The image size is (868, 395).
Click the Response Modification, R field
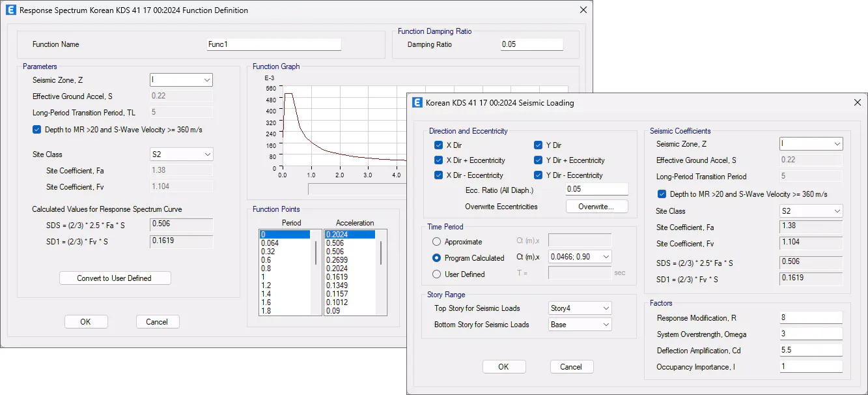click(811, 318)
